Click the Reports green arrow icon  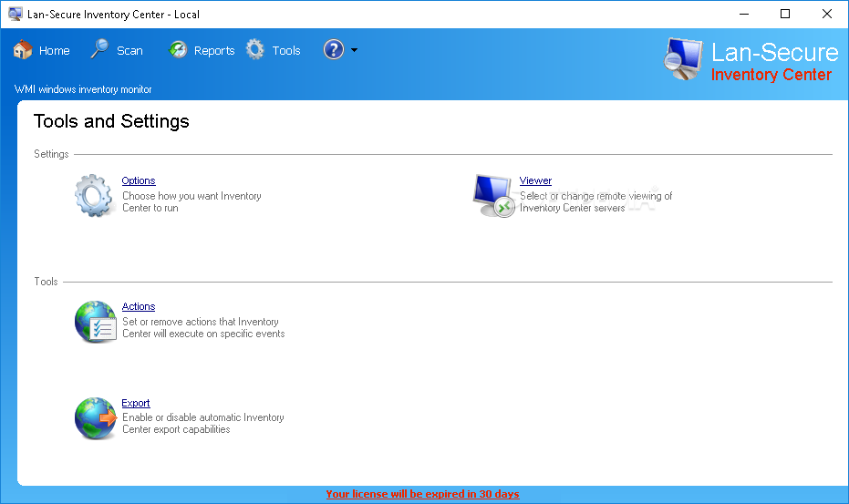177,50
